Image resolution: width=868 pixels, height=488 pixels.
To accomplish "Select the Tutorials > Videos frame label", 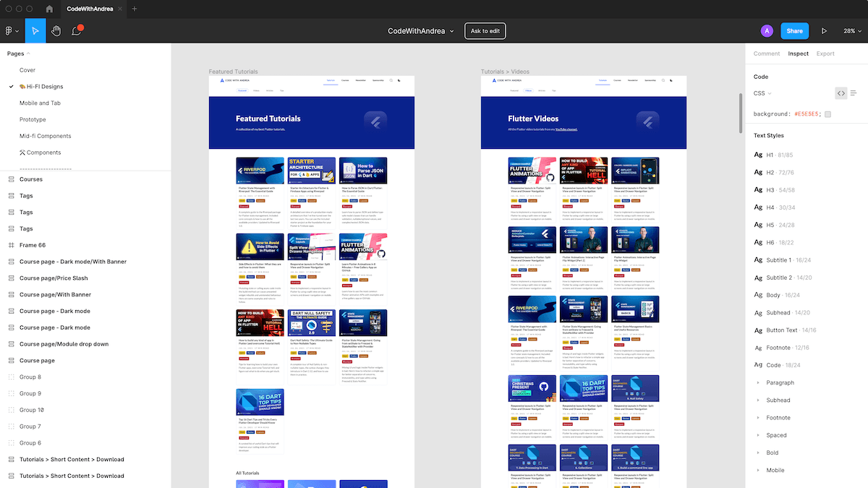I will (x=506, y=72).
